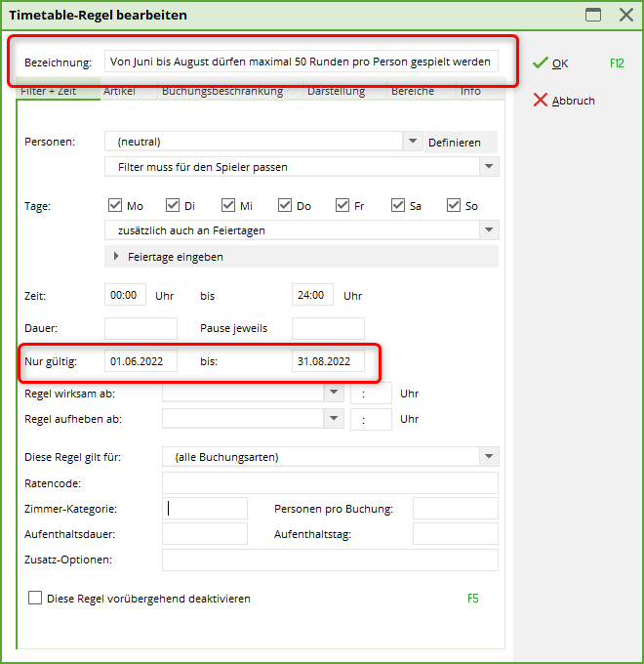Click the red X Abbruch icon
The height and width of the screenshot is (664, 644).
(x=540, y=101)
